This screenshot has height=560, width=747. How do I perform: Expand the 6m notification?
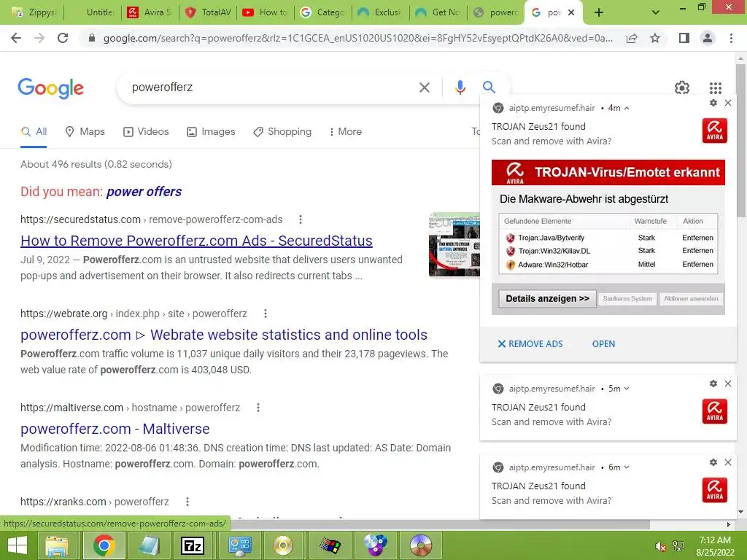pyautogui.click(x=627, y=467)
